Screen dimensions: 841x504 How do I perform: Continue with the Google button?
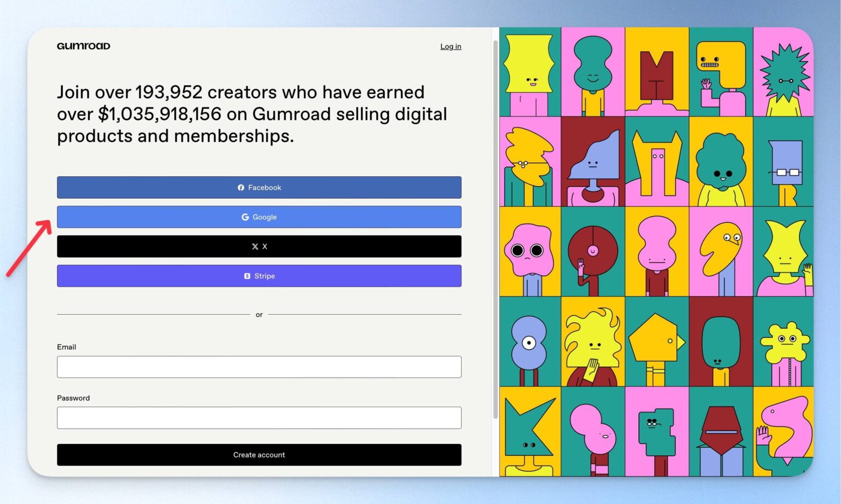(x=259, y=217)
